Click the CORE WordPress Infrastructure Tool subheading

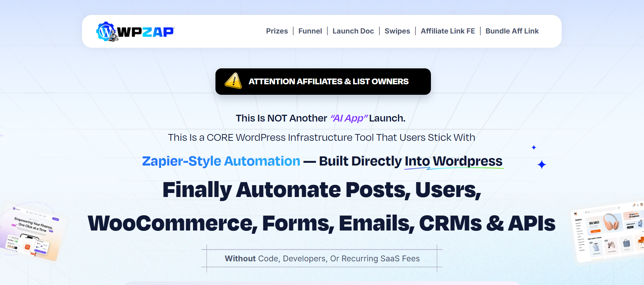tap(321, 137)
